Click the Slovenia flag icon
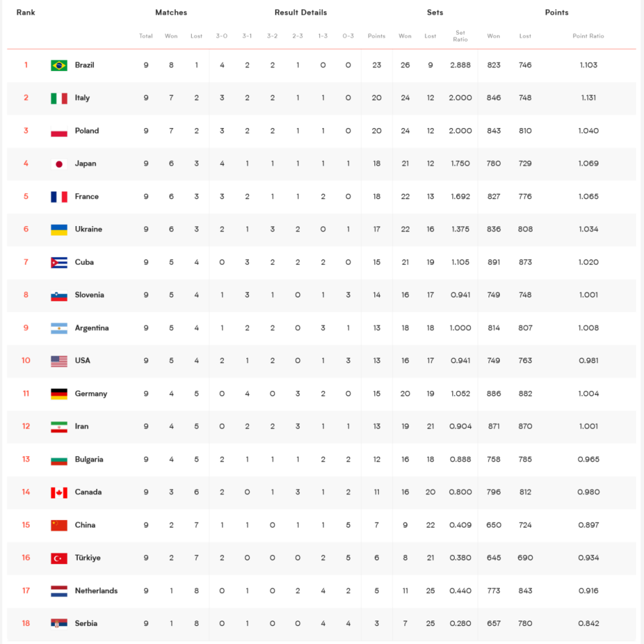 tap(59, 295)
